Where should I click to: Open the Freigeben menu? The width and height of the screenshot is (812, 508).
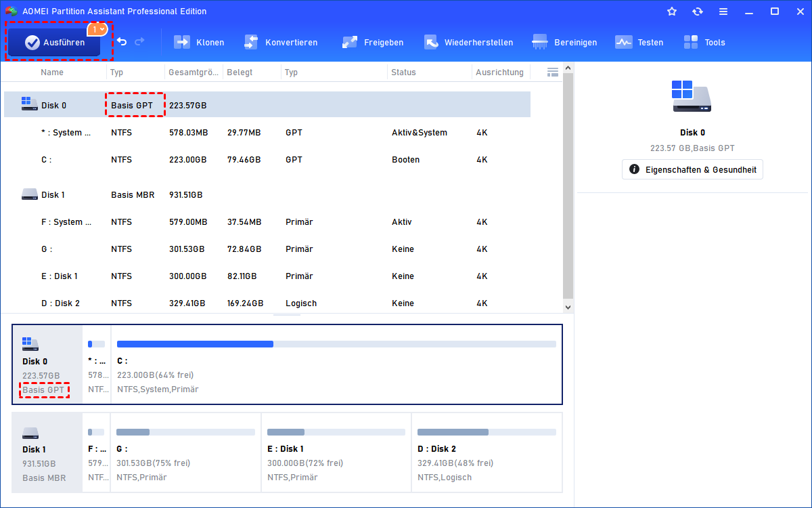coord(373,42)
